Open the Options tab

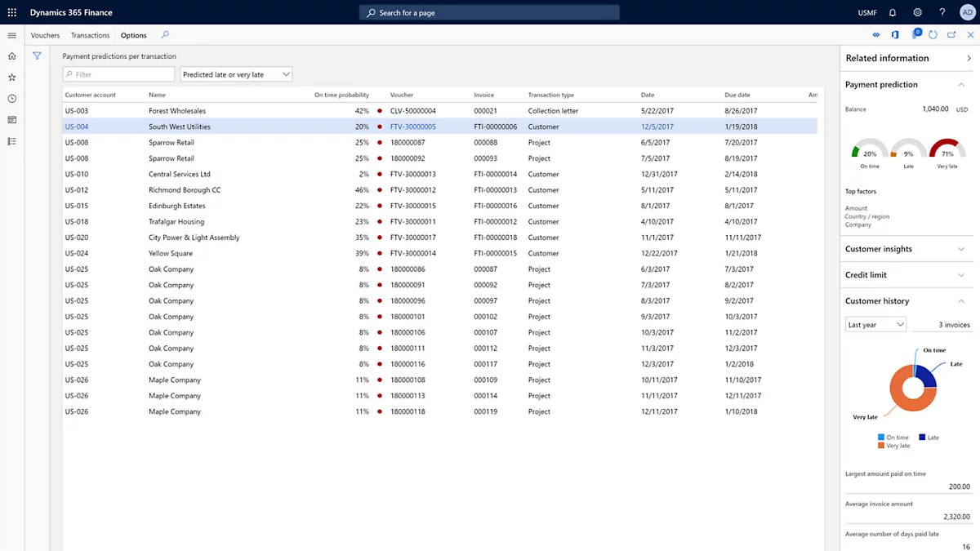134,35
